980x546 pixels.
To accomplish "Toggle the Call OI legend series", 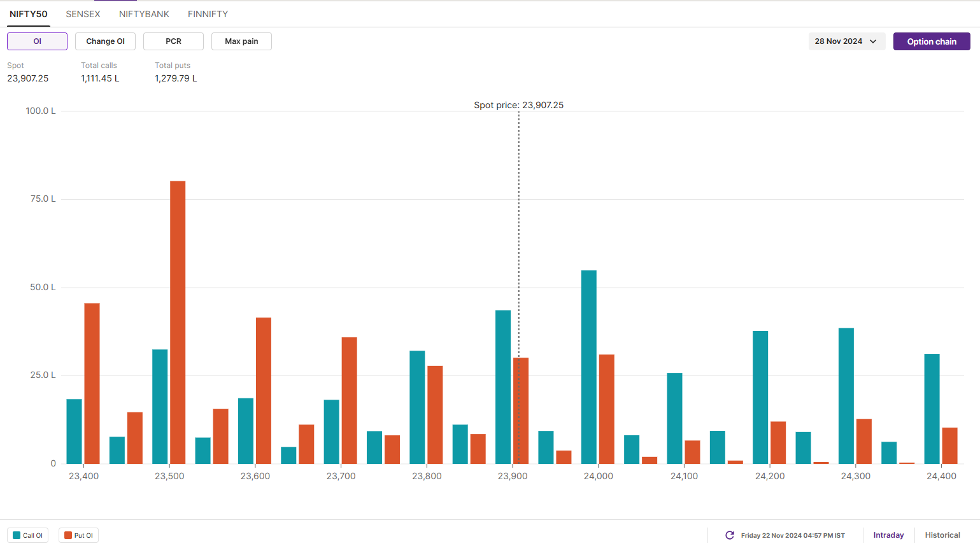I will 28,535.
